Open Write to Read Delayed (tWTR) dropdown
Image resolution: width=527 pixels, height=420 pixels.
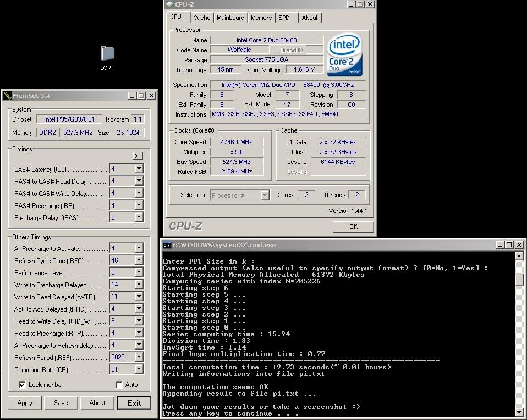pos(139,297)
